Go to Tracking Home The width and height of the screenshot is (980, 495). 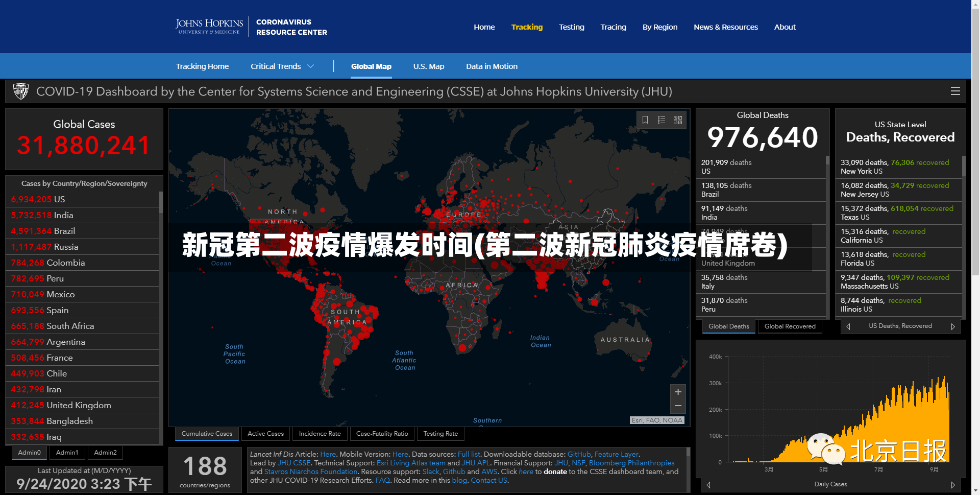[x=202, y=66]
